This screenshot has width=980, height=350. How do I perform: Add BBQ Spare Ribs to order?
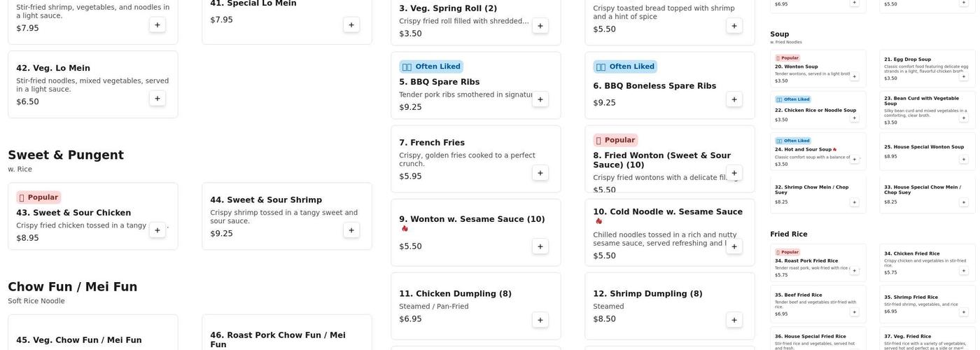[x=540, y=99]
